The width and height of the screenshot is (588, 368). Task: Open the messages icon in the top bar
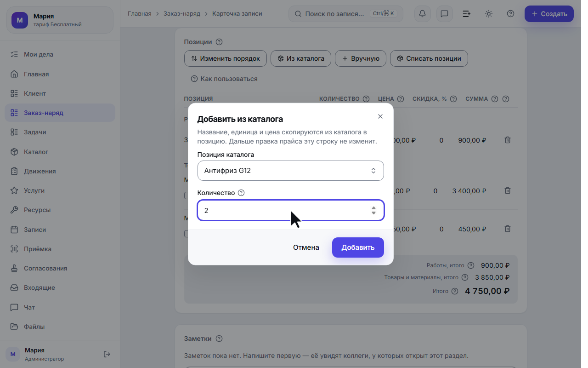[x=444, y=14]
